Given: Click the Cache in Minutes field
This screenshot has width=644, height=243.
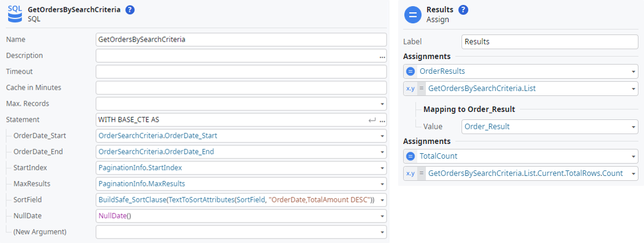Looking at the screenshot, I should (241, 87).
